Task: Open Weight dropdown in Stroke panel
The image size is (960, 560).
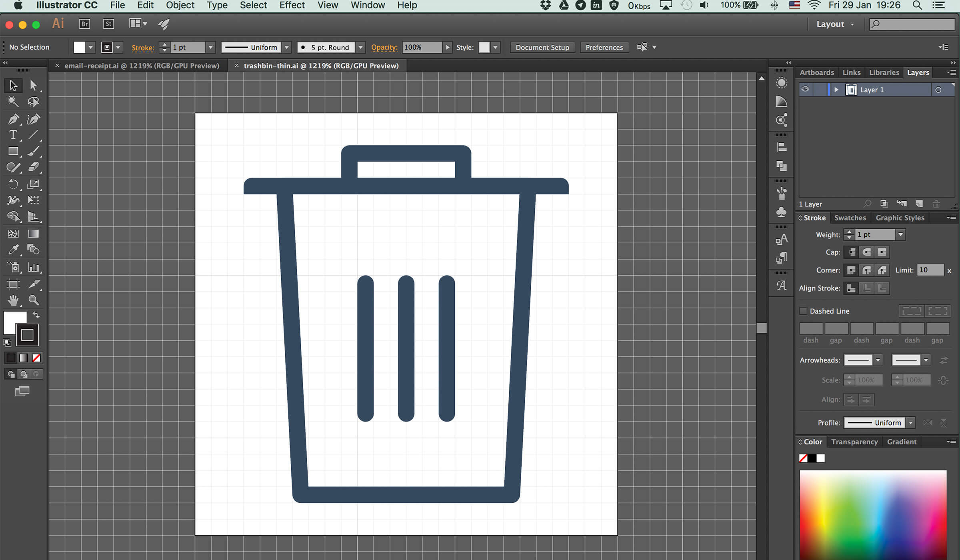Action: point(900,235)
